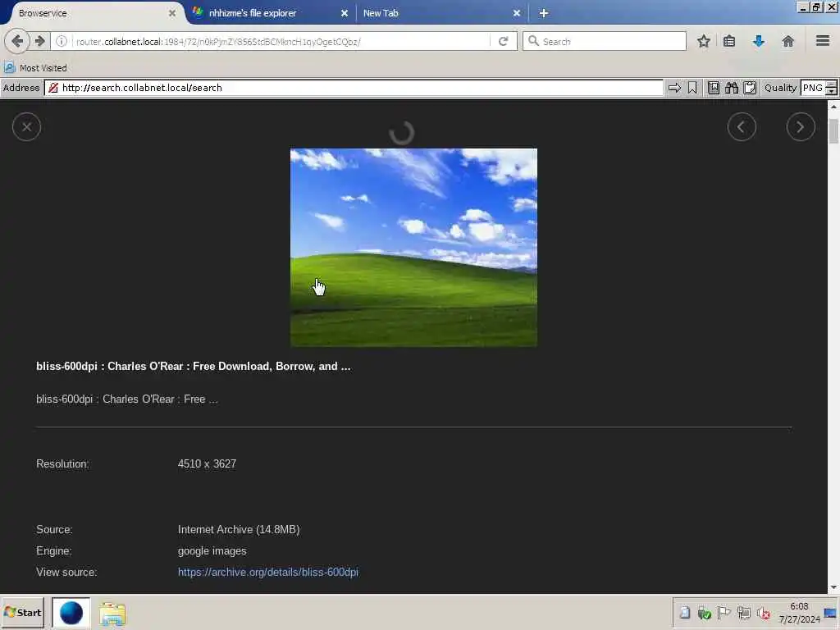Screen dimensions: 840x630
Task: Go forward with the browser forward arrow
Action: pyautogui.click(x=40, y=41)
